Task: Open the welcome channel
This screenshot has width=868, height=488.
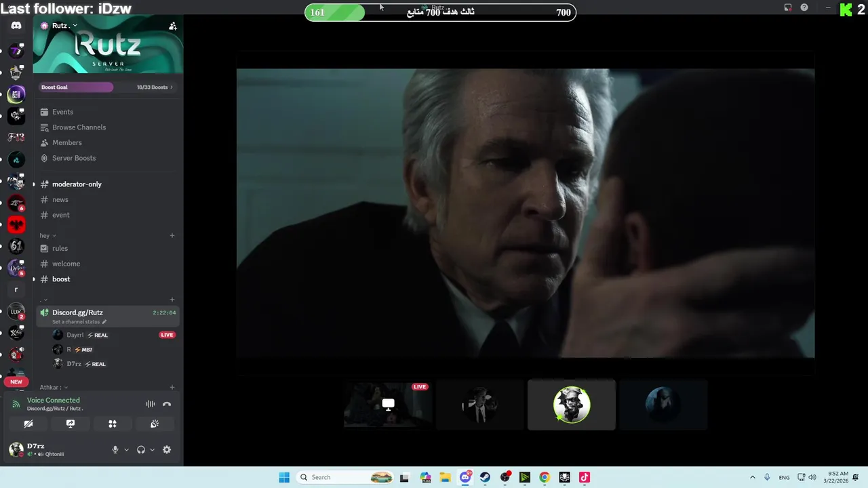Action: point(108,264)
